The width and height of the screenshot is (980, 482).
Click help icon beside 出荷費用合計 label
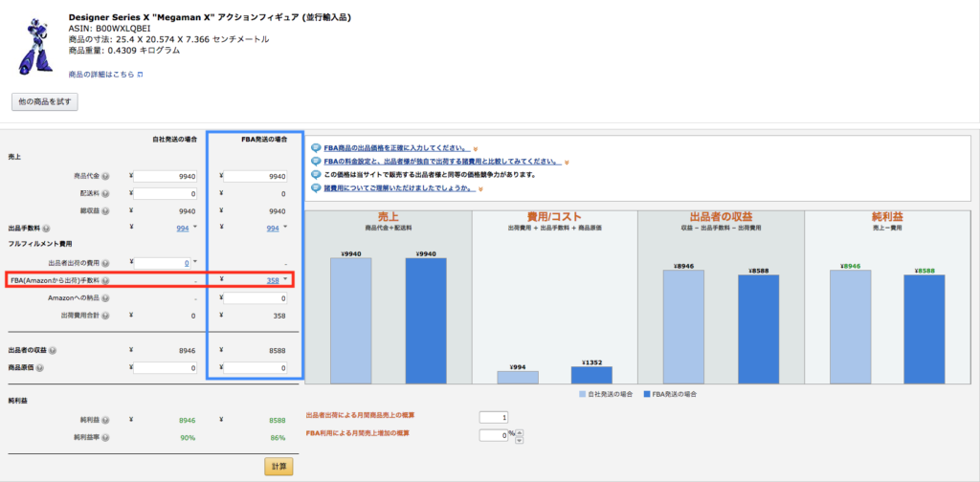pyautogui.click(x=105, y=316)
